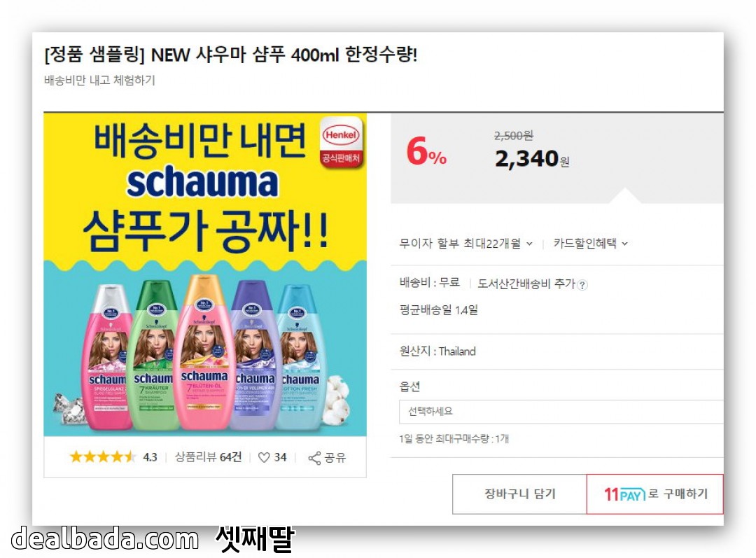Click the heart like icon
This screenshot has height=558, width=756.
(264, 457)
